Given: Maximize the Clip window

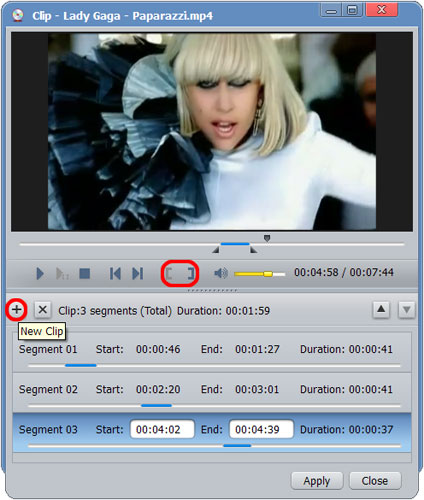Looking at the screenshot, I should click(x=352, y=10).
